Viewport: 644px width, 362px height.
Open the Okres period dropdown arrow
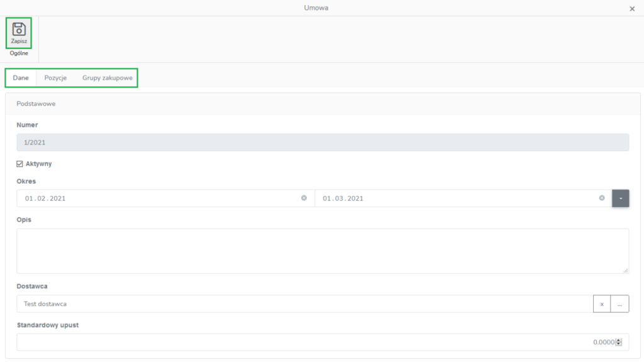[621, 198]
